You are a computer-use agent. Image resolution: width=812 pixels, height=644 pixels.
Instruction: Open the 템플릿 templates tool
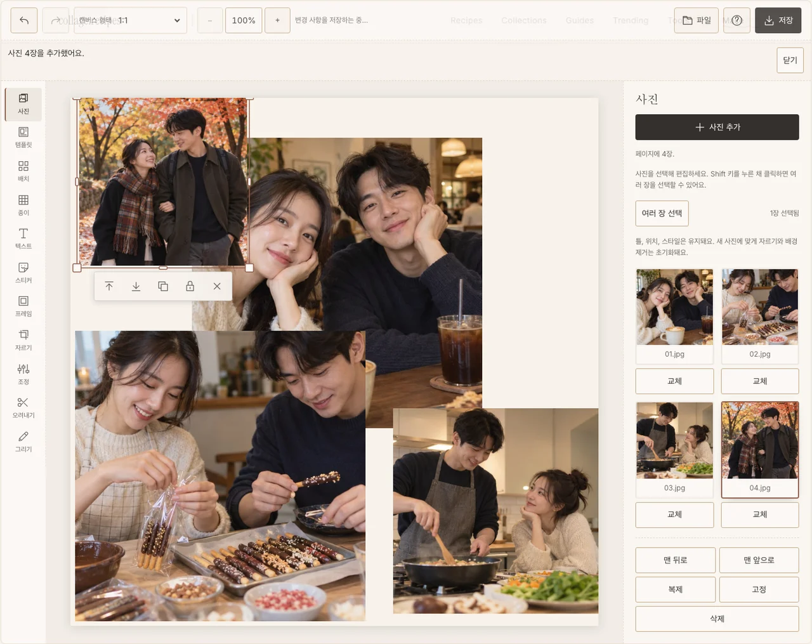23,138
